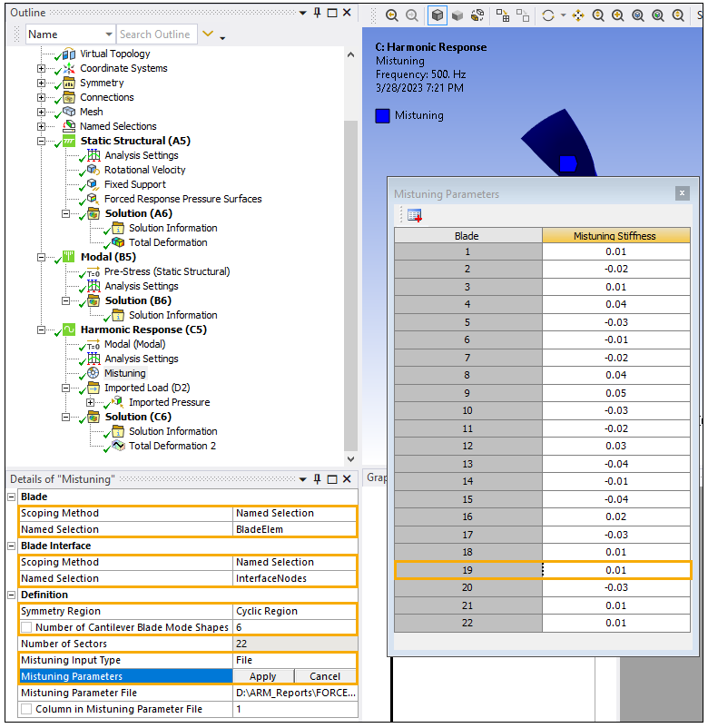This screenshot has height=728, width=708.
Task: Click the last magnifier icon in toolbar
Action: tap(678, 15)
